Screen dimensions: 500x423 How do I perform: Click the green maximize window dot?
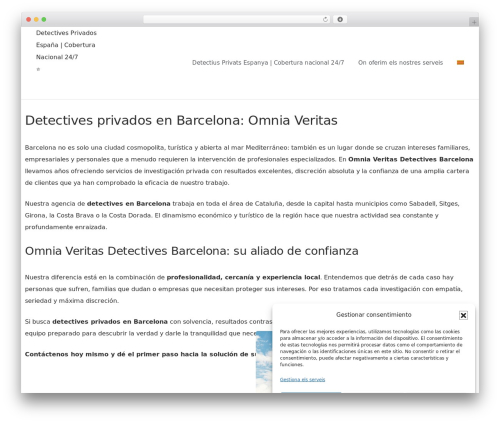coord(44,20)
